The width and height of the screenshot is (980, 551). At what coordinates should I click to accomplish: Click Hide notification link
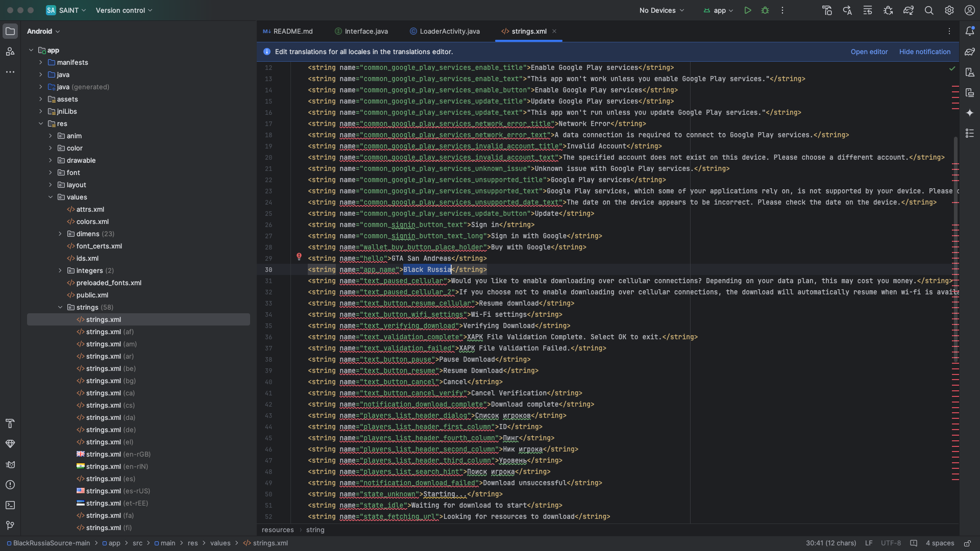pyautogui.click(x=925, y=52)
